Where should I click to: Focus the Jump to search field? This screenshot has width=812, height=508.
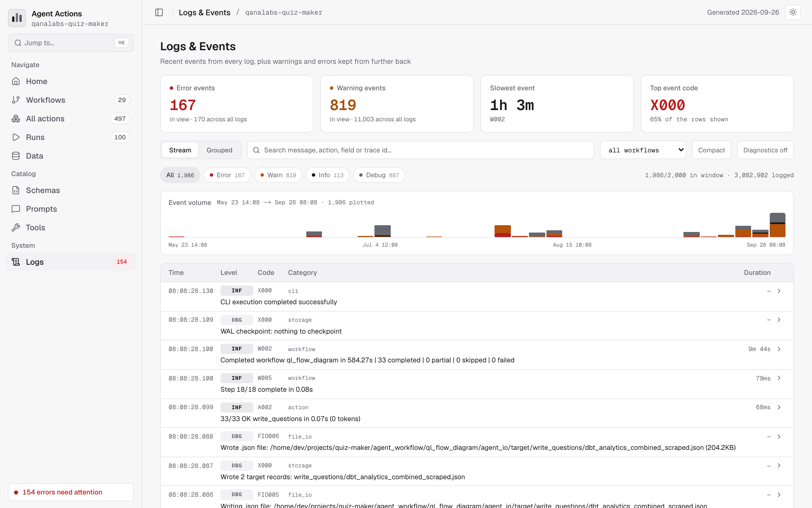coord(71,43)
